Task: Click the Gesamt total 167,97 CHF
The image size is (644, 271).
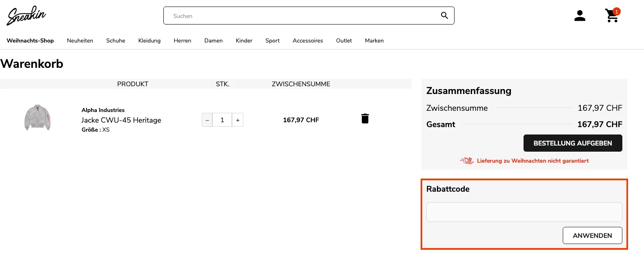Action: pos(599,124)
